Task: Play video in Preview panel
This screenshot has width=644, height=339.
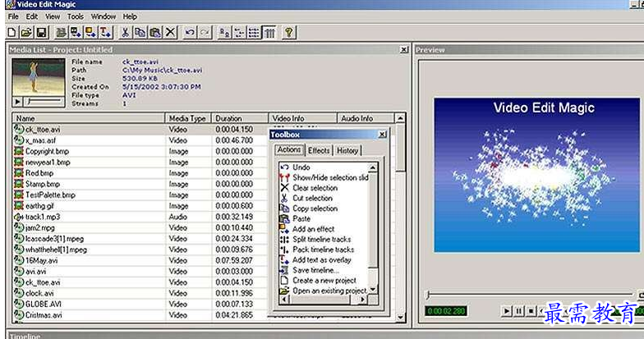Action: point(507,311)
